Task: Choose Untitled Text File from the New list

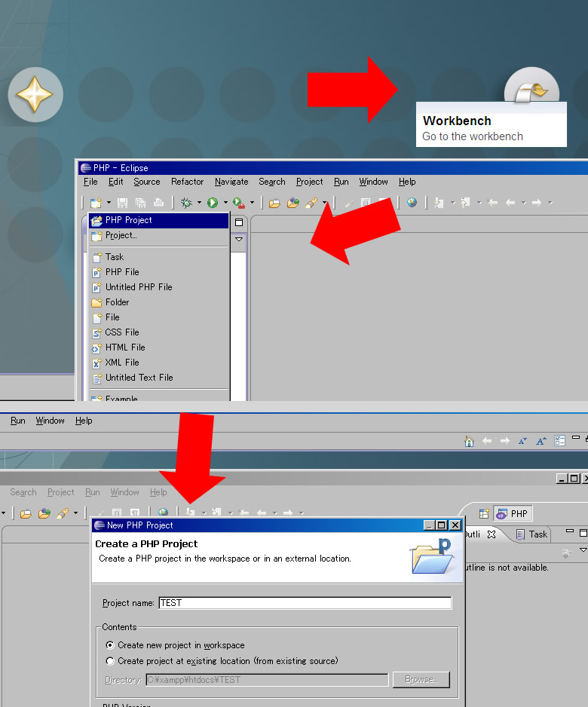Action: (159, 378)
